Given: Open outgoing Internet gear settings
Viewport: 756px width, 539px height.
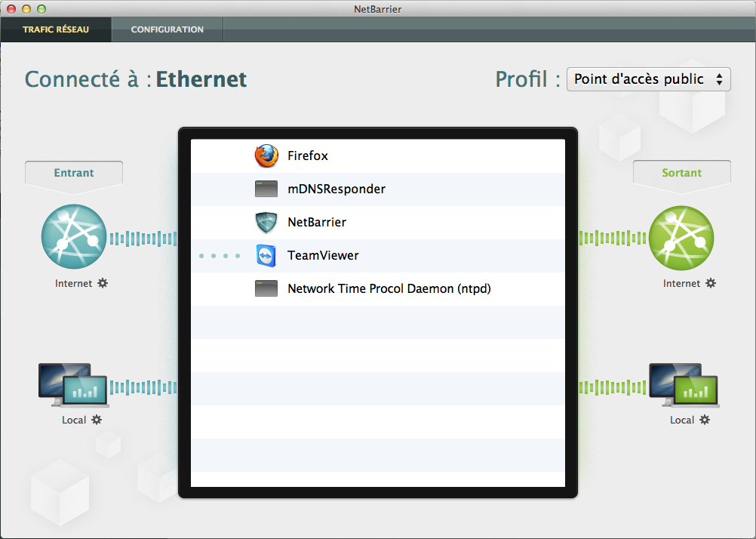Looking at the screenshot, I should (711, 284).
